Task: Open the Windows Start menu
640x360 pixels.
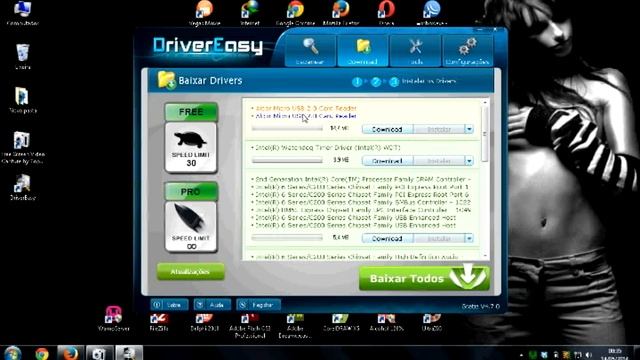Action: (12, 353)
